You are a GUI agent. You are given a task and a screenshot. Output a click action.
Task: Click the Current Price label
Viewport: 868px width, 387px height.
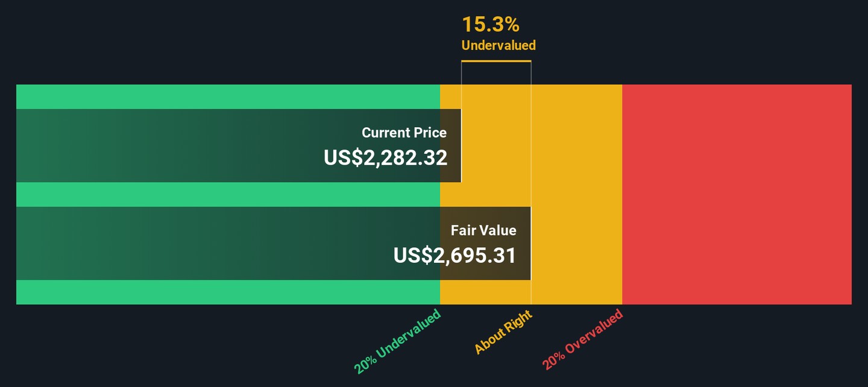pyautogui.click(x=404, y=133)
